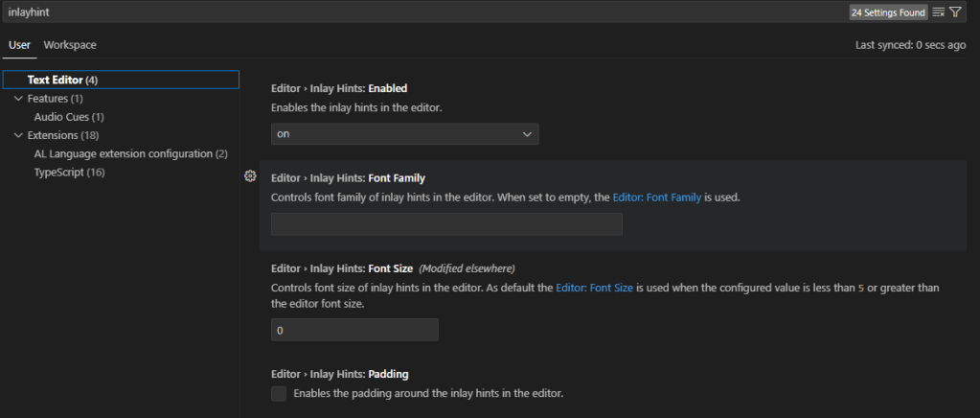
Task: Select the User settings tab
Action: coord(20,45)
